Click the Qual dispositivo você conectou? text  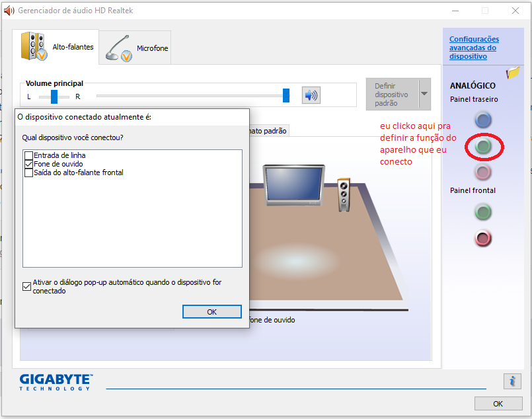pos(73,137)
